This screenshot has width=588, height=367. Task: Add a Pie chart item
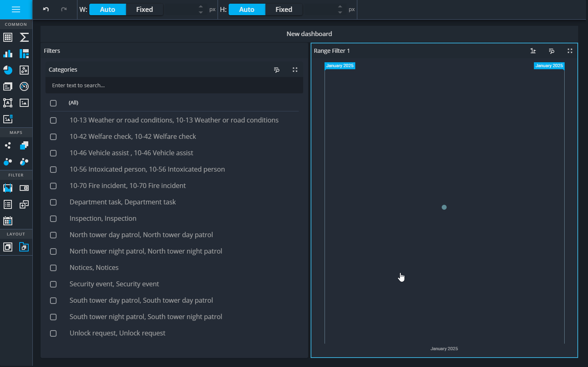click(x=8, y=70)
